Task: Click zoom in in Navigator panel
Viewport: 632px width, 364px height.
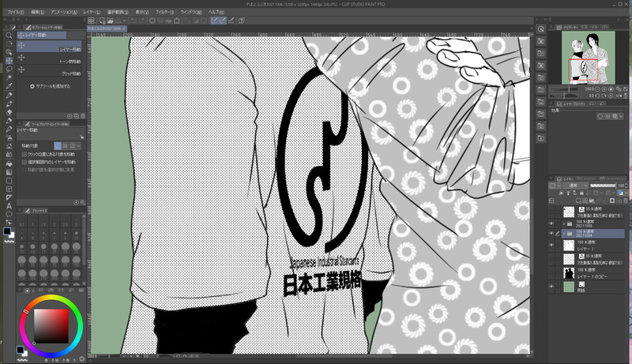Action: 604,89
